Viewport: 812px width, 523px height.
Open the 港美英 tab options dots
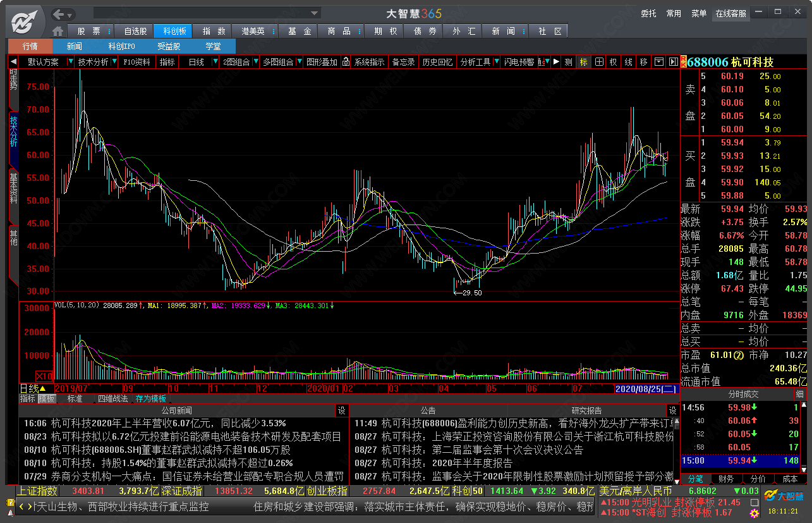pyautogui.click(x=274, y=31)
